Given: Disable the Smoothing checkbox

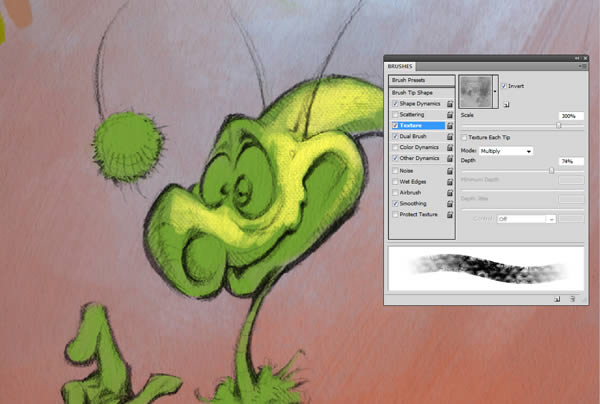Looking at the screenshot, I should [395, 204].
